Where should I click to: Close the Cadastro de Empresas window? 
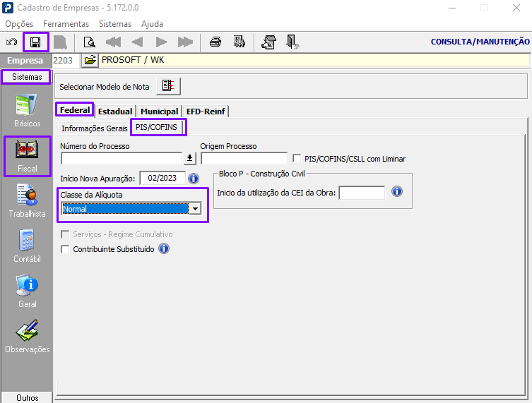pyautogui.click(x=516, y=8)
